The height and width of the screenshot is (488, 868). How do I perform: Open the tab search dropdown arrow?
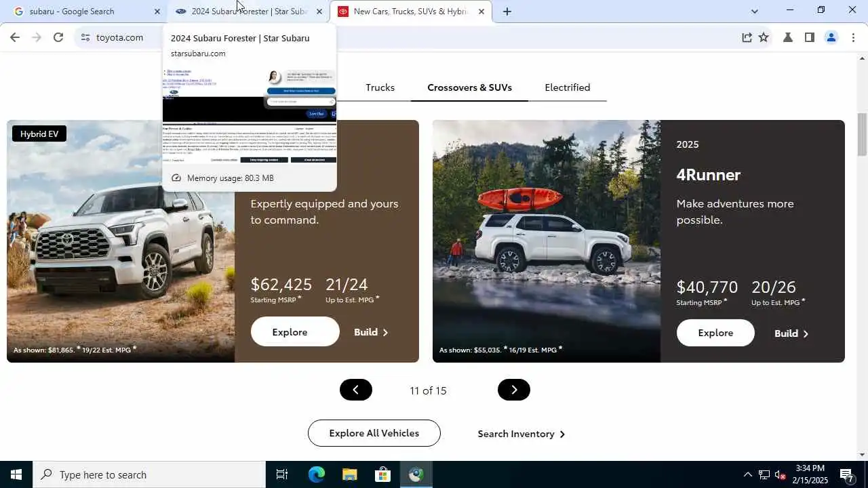coord(754,12)
